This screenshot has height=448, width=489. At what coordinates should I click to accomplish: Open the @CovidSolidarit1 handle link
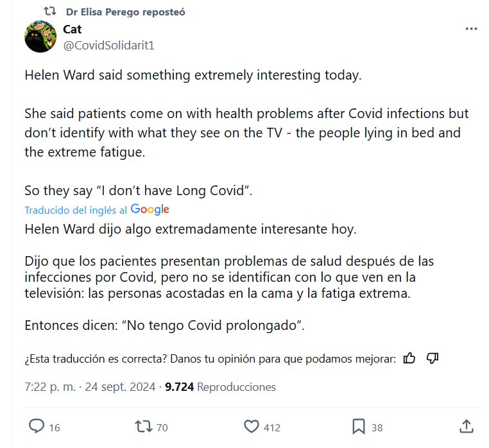tap(108, 45)
